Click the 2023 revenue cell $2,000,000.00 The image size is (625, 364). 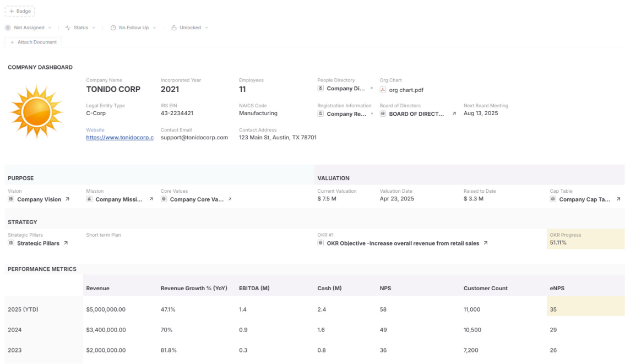pos(106,350)
